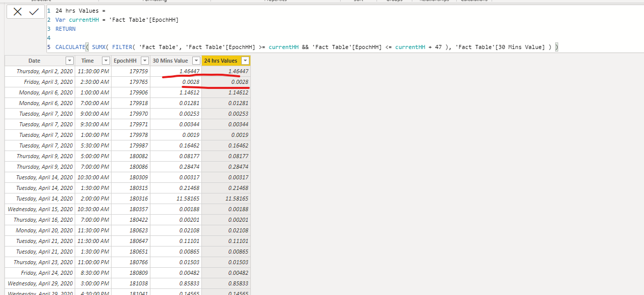Image resolution: width=644 pixels, height=295 pixels.
Task: Select EpochHH cell 180623
Action: point(130,230)
